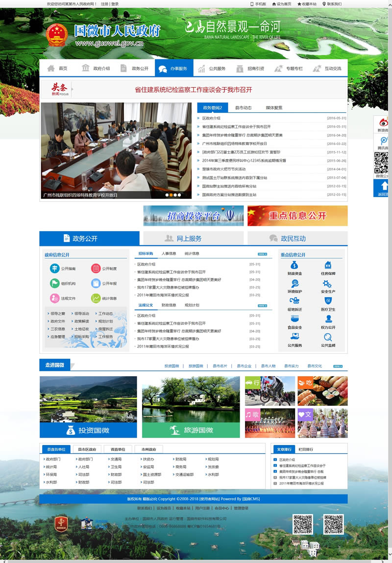Click the 登录 link in the top bar

pyautogui.click(x=115, y=2)
